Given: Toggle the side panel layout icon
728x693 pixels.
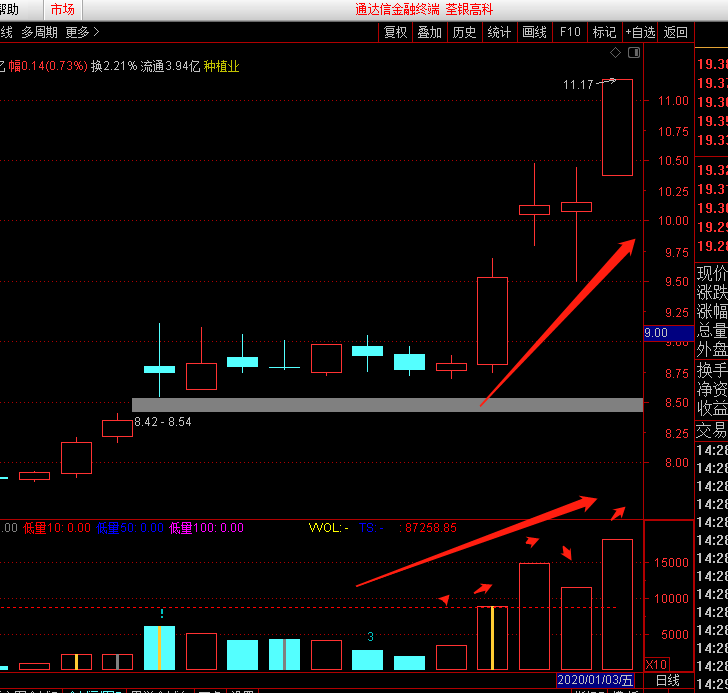Looking at the screenshot, I should (634, 52).
